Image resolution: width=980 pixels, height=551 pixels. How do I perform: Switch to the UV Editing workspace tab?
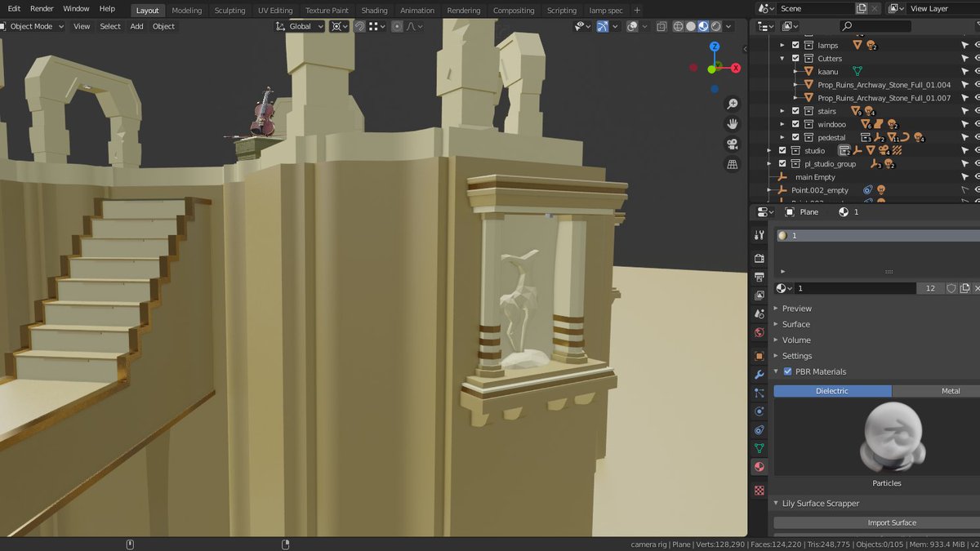[x=275, y=11]
